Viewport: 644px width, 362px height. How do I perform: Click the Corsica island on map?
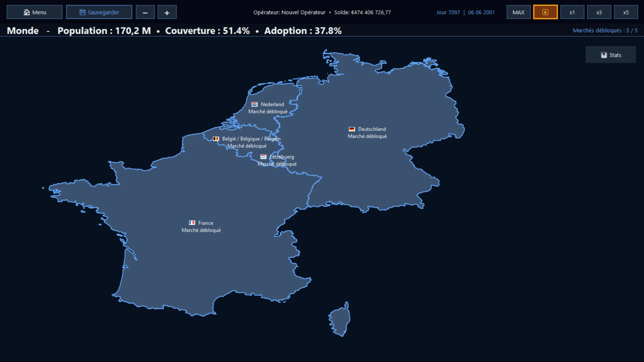coord(340,319)
